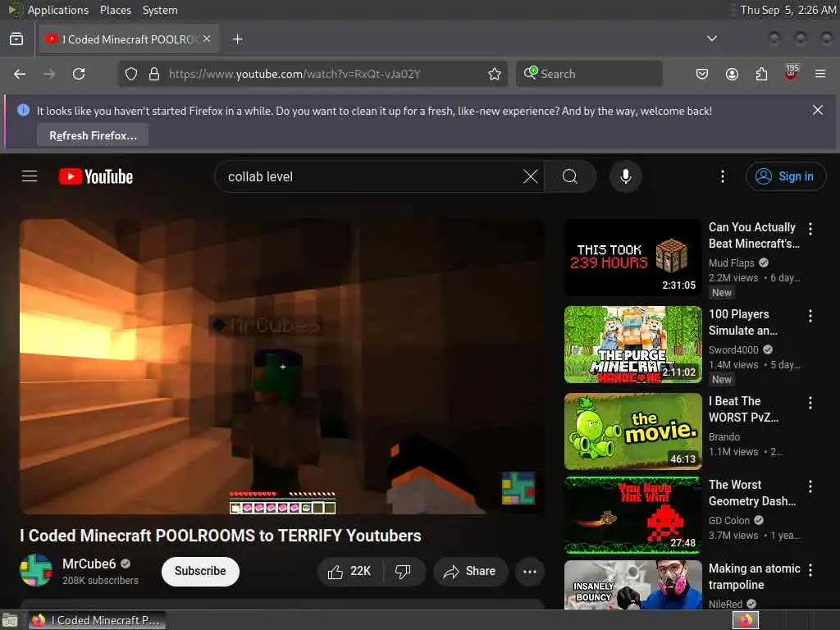Open the Pocket save icon

(702, 74)
